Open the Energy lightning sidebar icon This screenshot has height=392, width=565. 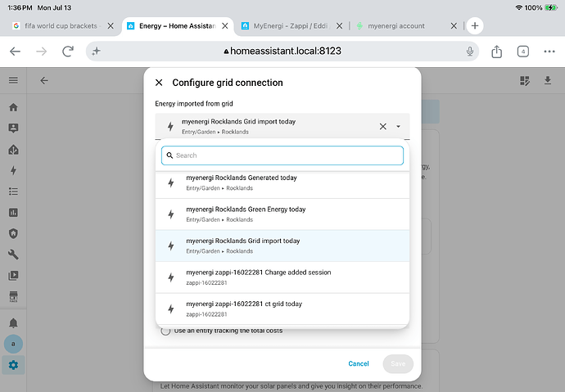tap(13, 170)
